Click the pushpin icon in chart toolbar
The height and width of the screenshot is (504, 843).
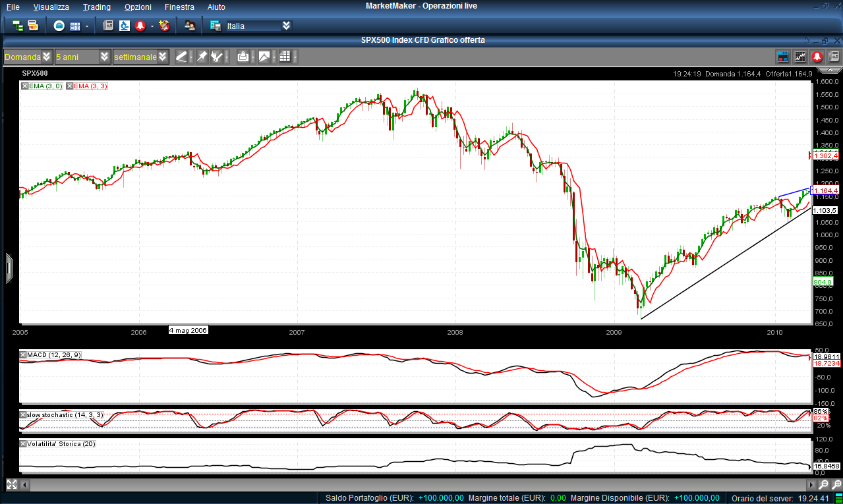tap(202, 57)
